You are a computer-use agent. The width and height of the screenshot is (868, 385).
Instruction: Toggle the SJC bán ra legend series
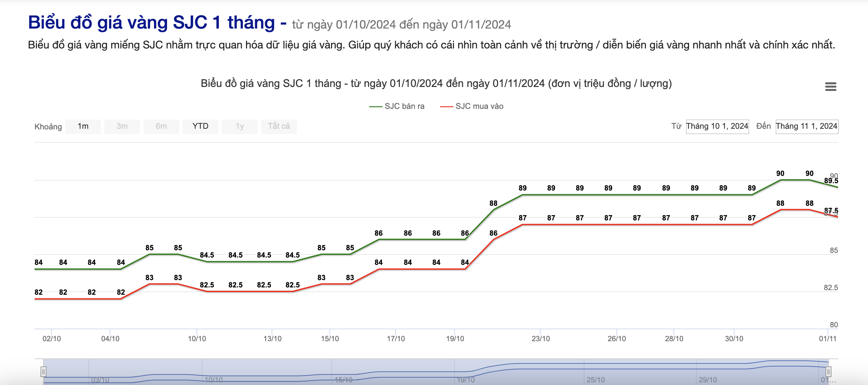click(x=396, y=106)
